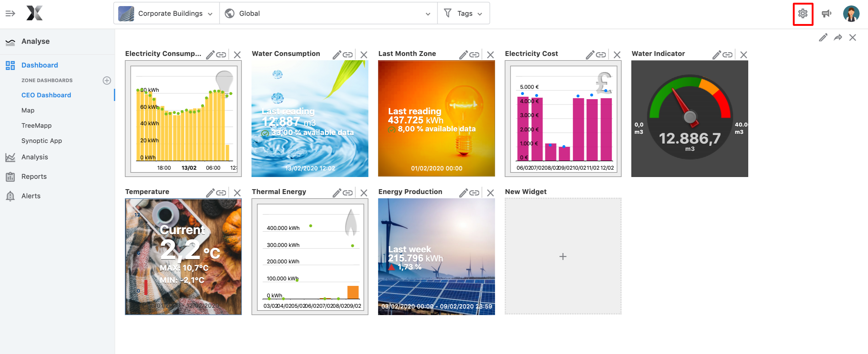The width and height of the screenshot is (868, 354).
Task: Open Reports using its sidebar icon
Action: tap(10, 176)
